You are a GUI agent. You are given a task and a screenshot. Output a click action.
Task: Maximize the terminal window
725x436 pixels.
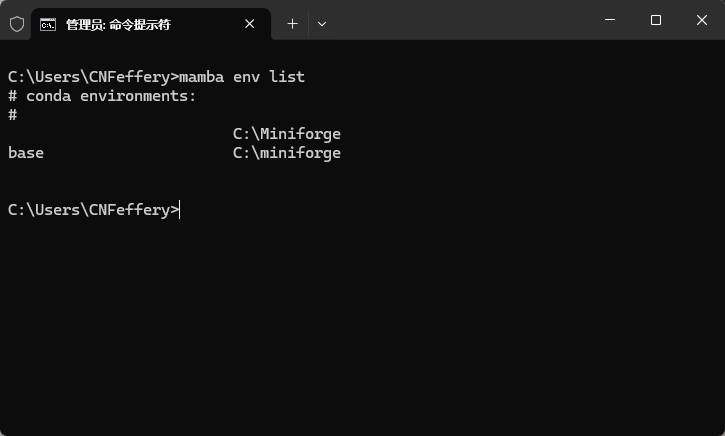click(x=656, y=20)
